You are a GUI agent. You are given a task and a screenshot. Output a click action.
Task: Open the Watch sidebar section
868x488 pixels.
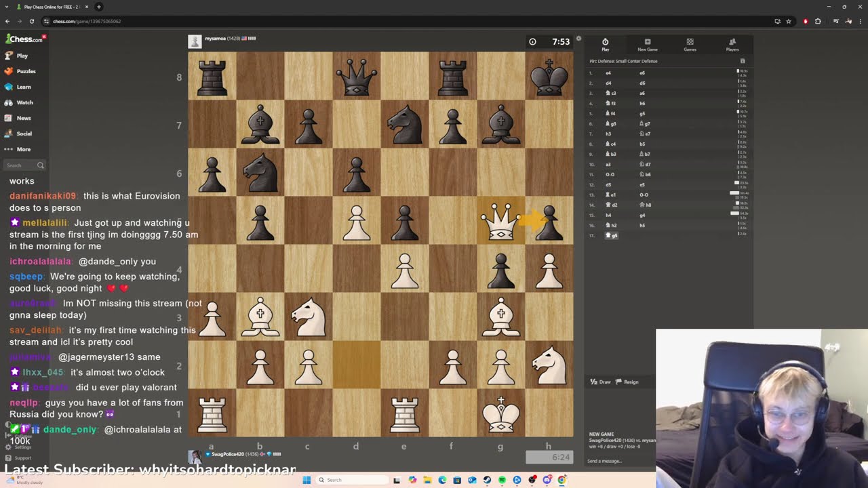coord(19,102)
